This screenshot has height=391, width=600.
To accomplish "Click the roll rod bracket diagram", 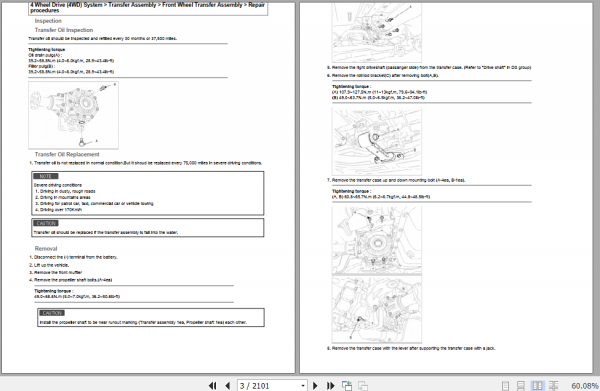I will click(x=377, y=141).
